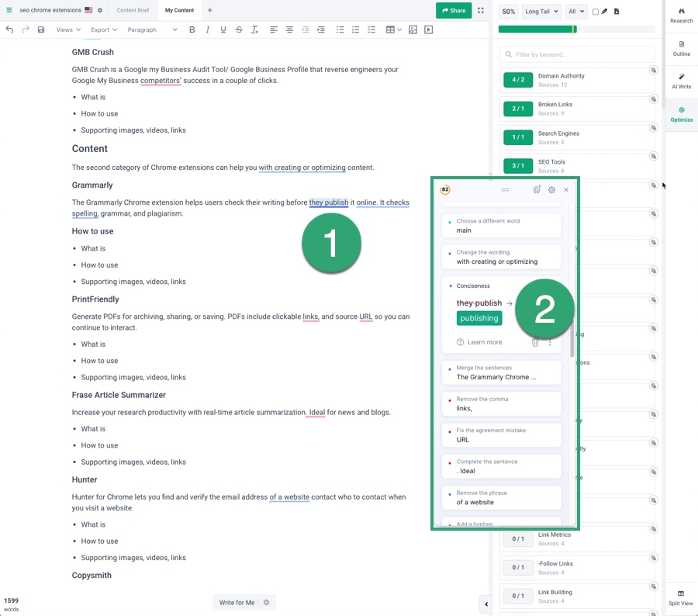Open the Learn more link
Viewport: 698px width, 616px height.
(479, 342)
